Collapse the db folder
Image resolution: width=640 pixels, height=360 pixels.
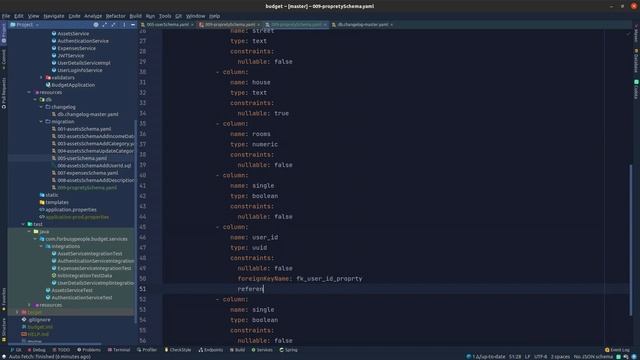point(35,100)
